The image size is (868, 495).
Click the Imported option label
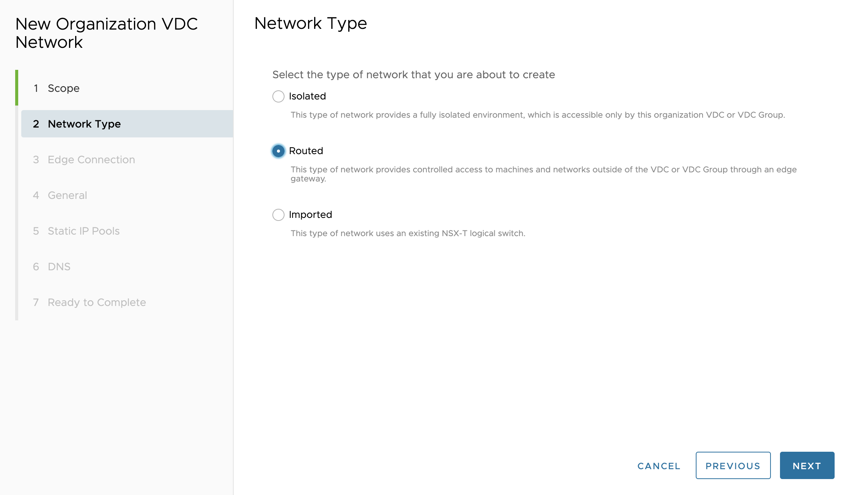(x=310, y=215)
